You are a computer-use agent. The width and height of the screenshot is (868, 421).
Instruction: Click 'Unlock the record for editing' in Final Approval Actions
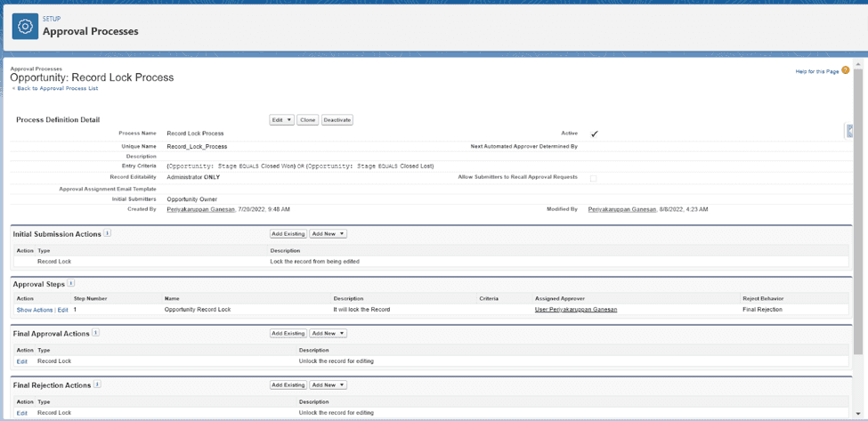(x=336, y=361)
